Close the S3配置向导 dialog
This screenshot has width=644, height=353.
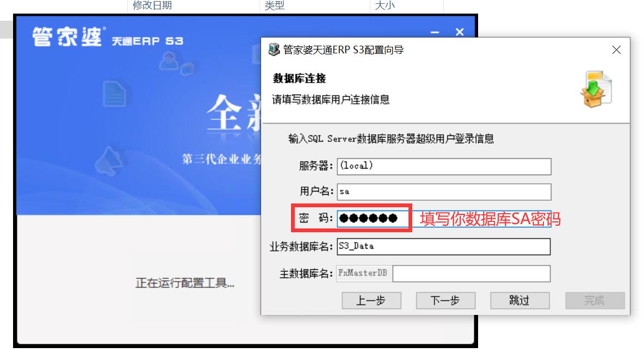pyautogui.click(x=616, y=50)
